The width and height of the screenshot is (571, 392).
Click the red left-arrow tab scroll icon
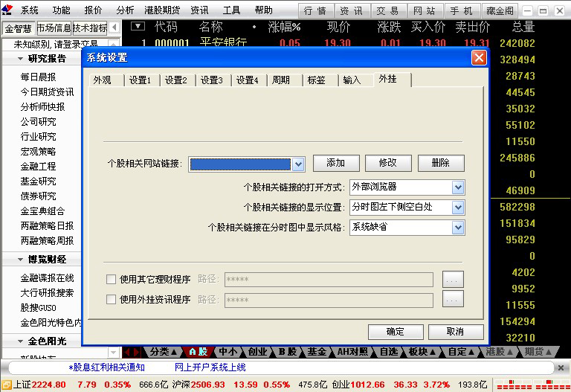[x=127, y=352]
